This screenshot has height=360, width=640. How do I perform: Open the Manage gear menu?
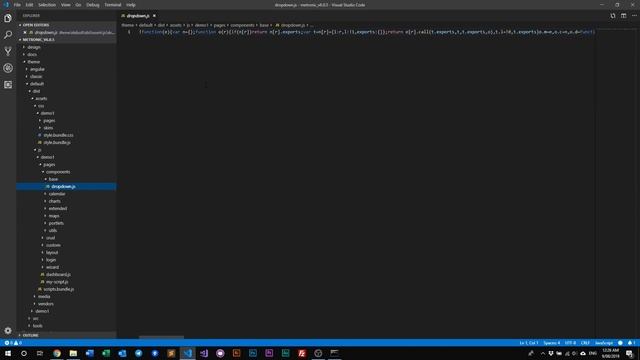point(8,330)
